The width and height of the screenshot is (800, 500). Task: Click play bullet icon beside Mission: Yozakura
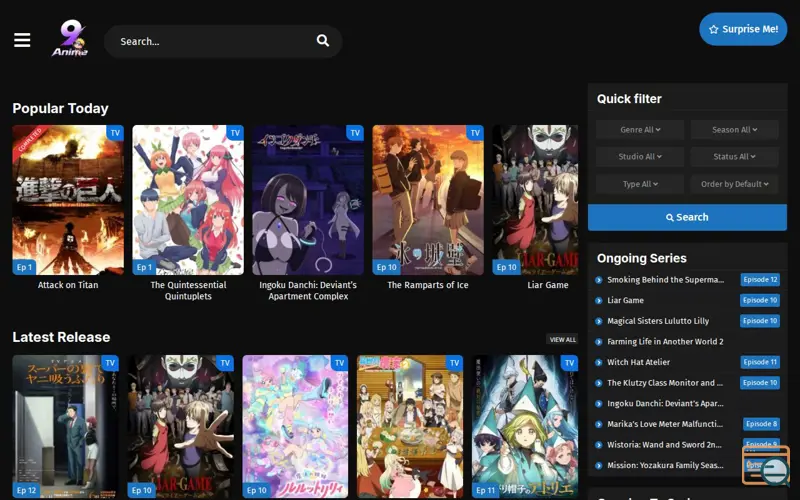[599, 466]
